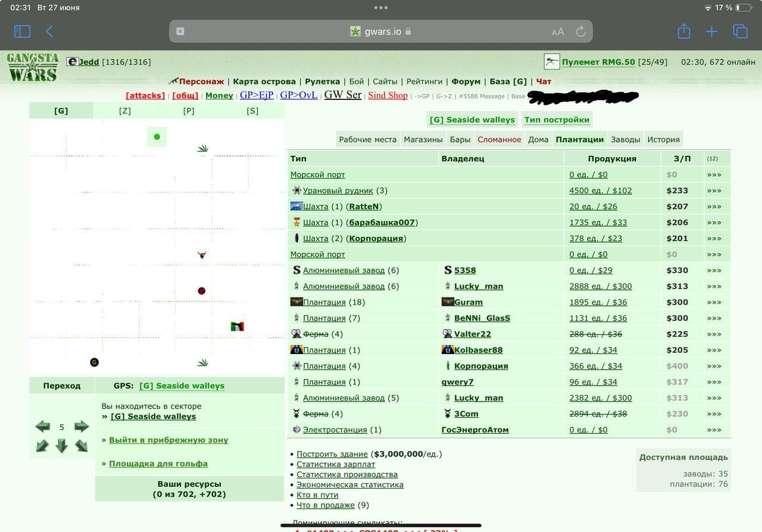Move southwest with the diagonal down-left arrow
The image size is (762, 532).
click(x=42, y=446)
